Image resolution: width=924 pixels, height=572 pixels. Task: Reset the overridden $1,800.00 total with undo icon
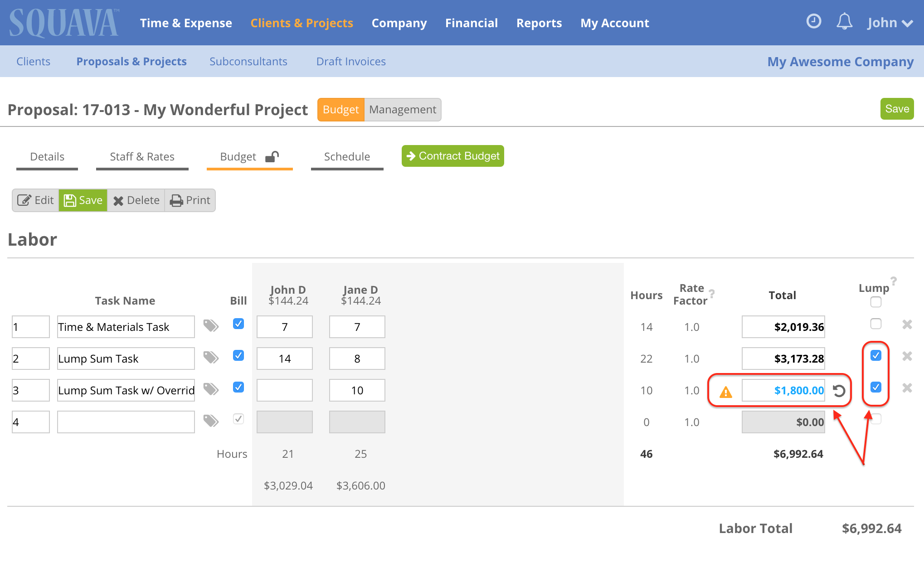click(x=839, y=391)
